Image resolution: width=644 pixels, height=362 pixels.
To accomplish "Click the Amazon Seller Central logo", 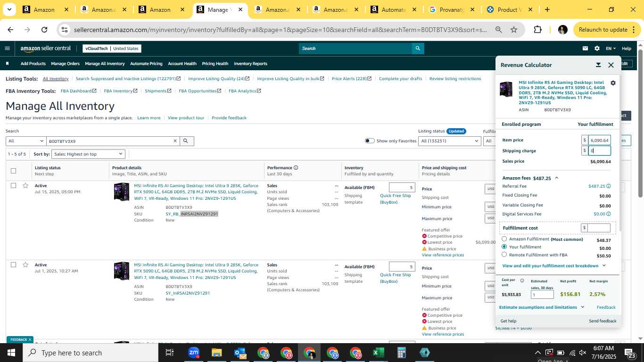I will [x=46, y=48].
